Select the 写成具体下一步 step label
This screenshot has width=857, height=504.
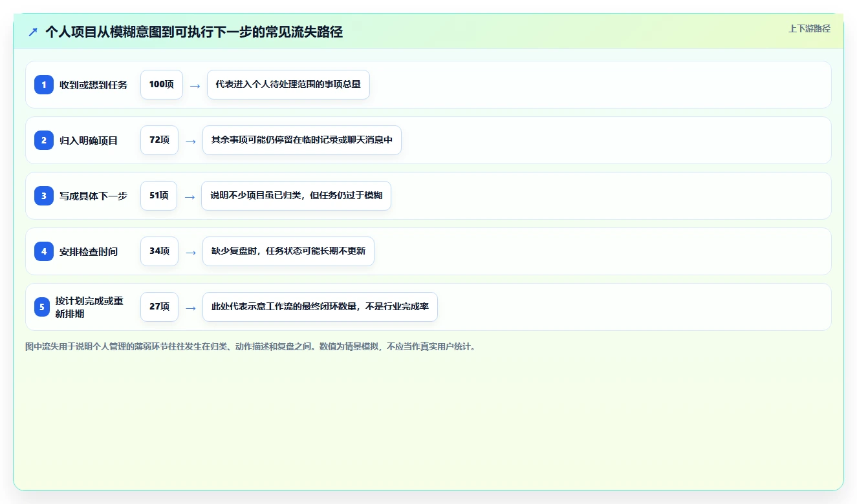(x=93, y=196)
